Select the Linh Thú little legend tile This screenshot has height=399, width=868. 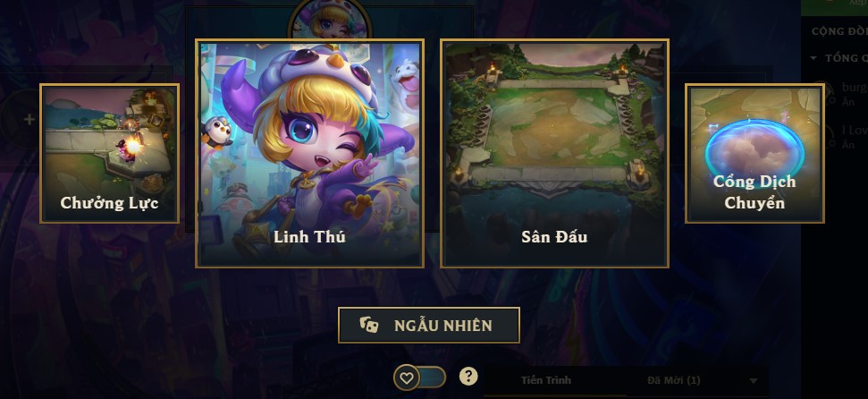(309, 154)
